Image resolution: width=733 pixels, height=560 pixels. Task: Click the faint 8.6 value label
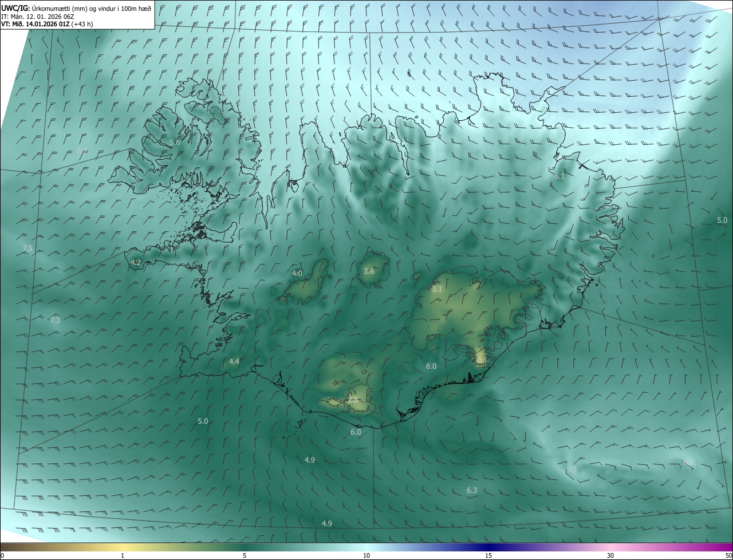pyautogui.click(x=689, y=462)
